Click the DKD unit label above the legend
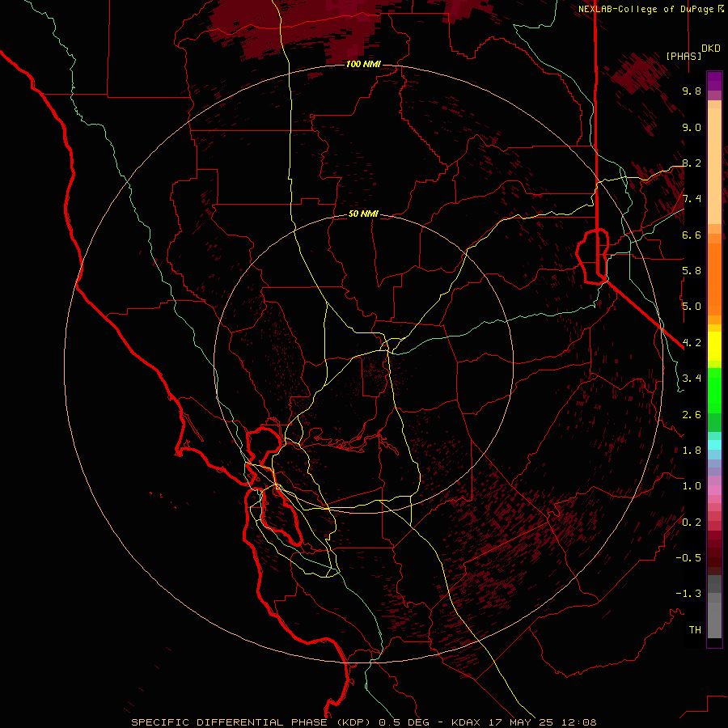This screenshot has height=728, width=728. coord(711,49)
